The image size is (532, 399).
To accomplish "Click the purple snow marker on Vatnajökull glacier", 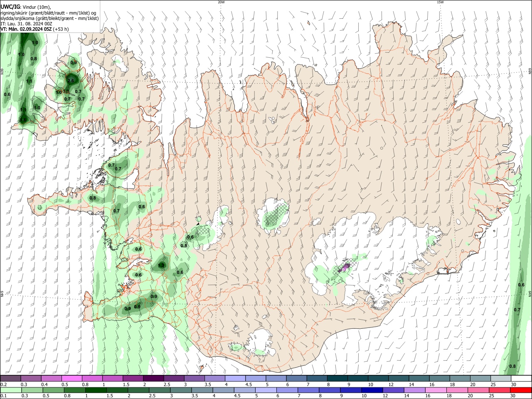I will (344, 268).
